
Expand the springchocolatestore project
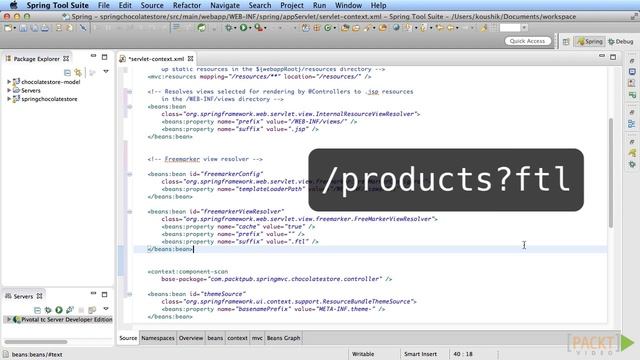pyautogui.click(x=9, y=99)
